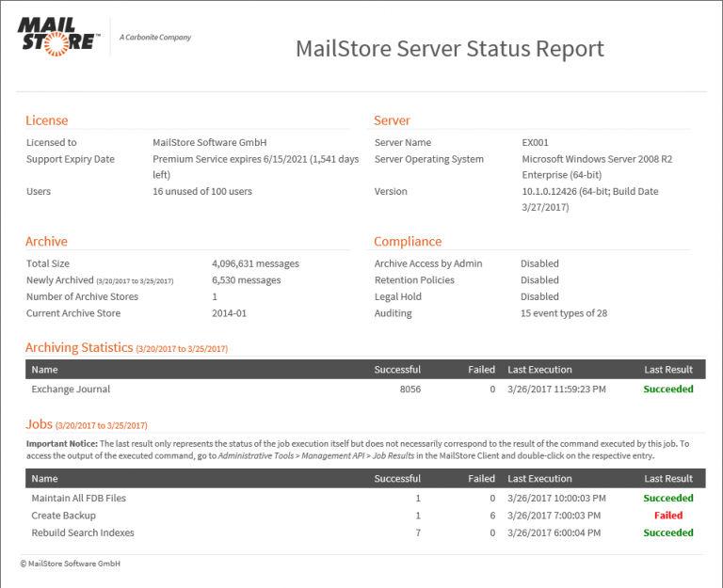Click the version '10.1.0.12426' value
Viewport: 723px width, 588px height.
[x=549, y=191]
